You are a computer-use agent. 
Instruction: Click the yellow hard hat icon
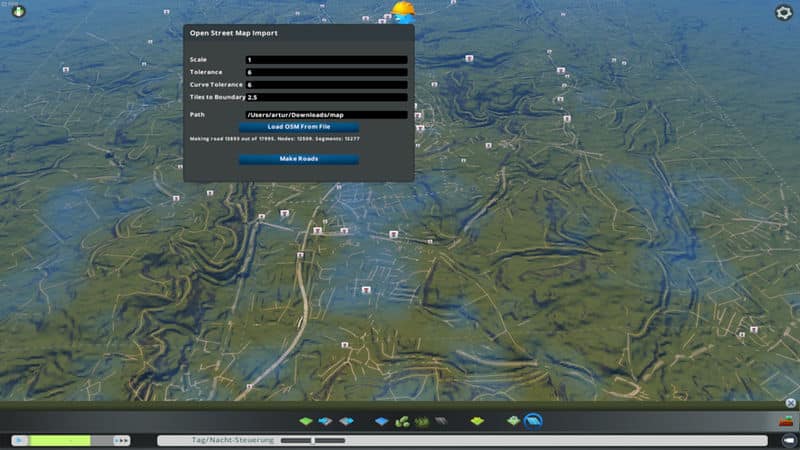click(x=404, y=11)
